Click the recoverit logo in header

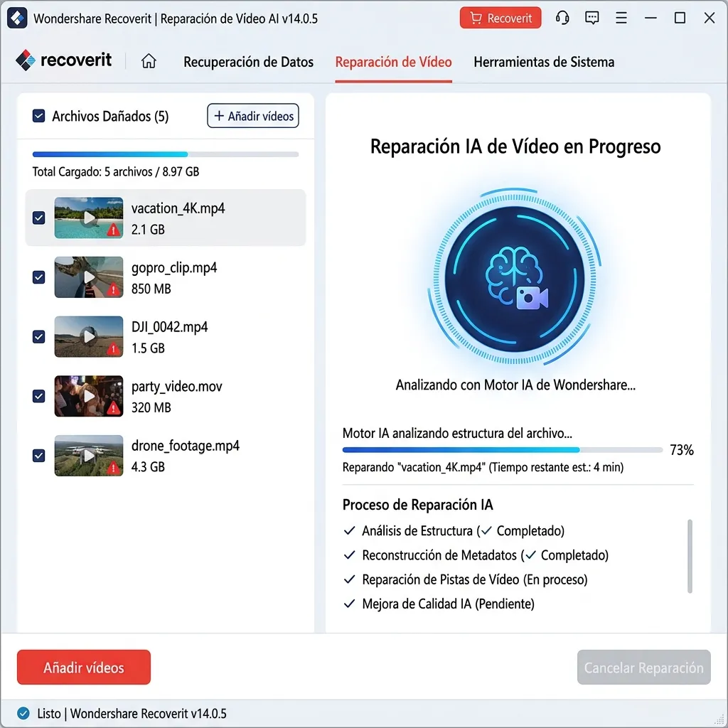point(63,60)
